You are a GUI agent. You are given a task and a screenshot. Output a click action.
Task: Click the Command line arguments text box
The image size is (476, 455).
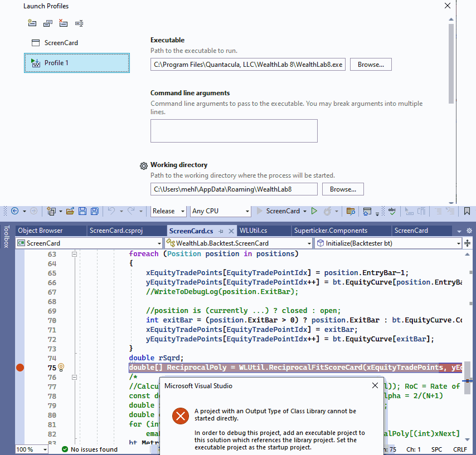(234, 131)
